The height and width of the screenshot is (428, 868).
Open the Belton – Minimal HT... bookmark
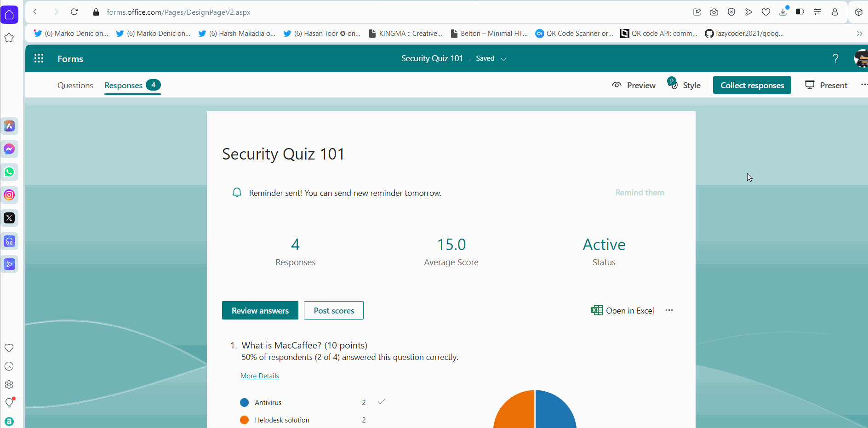pos(489,34)
